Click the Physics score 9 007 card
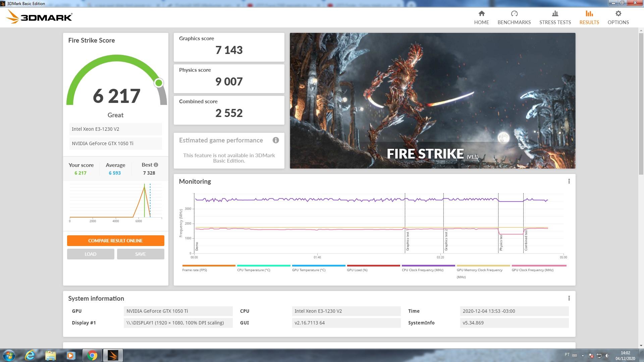The height and width of the screenshot is (362, 644). 229,78
